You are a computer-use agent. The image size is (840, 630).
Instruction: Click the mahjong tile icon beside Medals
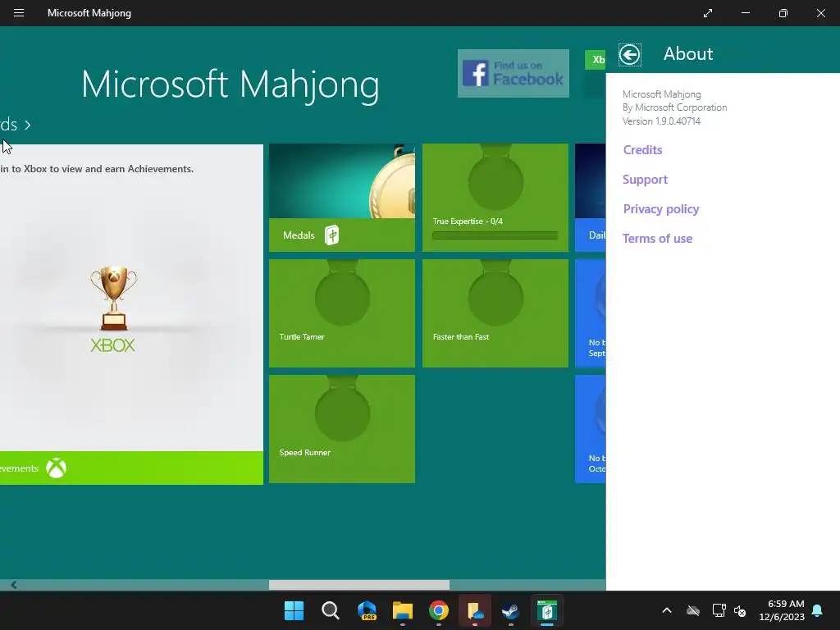[332, 235]
